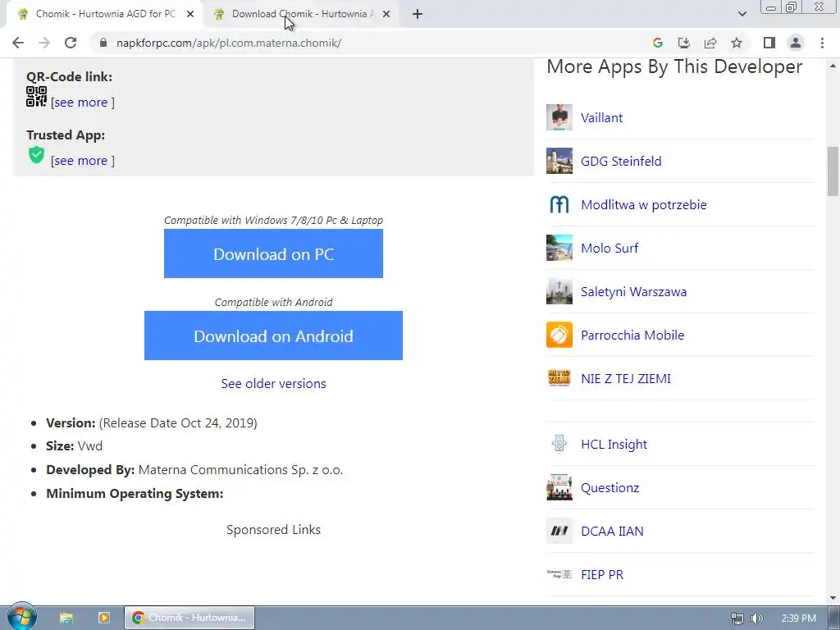
Task: Select the Chrome Chomik taskbar button
Action: coord(189,618)
